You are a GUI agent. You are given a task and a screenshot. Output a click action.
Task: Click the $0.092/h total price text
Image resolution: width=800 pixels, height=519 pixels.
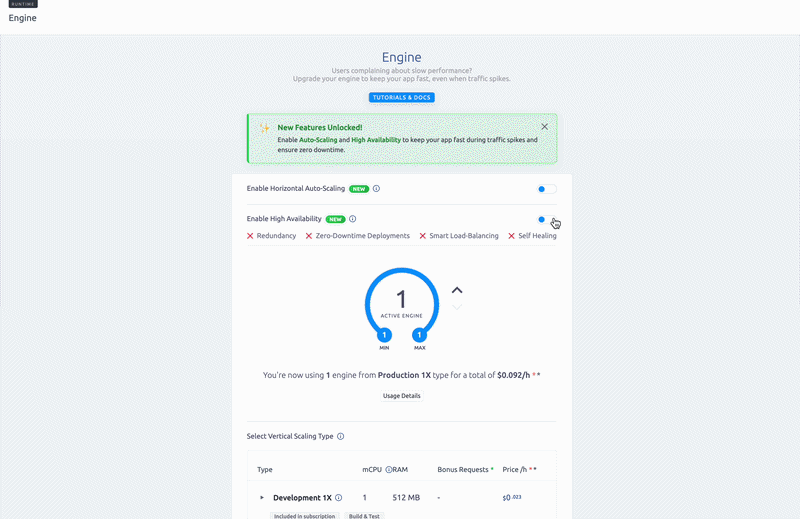point(513,375)
